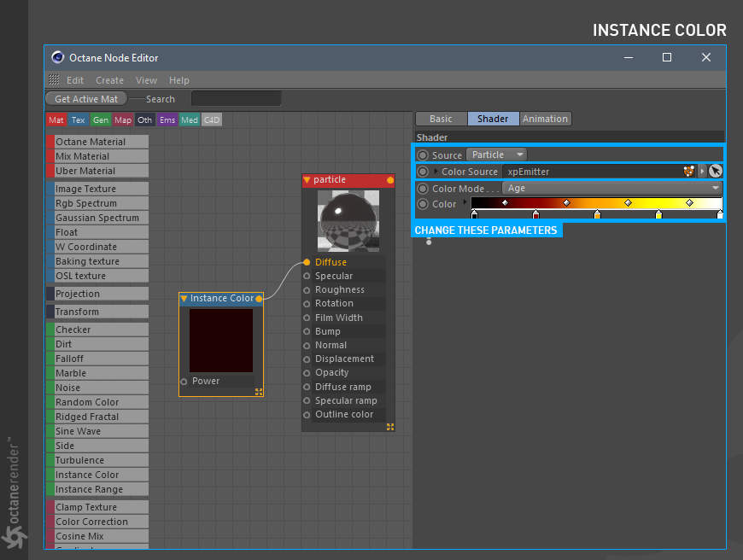The width and height of the screenshot is (743, 560).
Task: Toggle the animation dot beside Color Mode
Action: coord(423,189)
